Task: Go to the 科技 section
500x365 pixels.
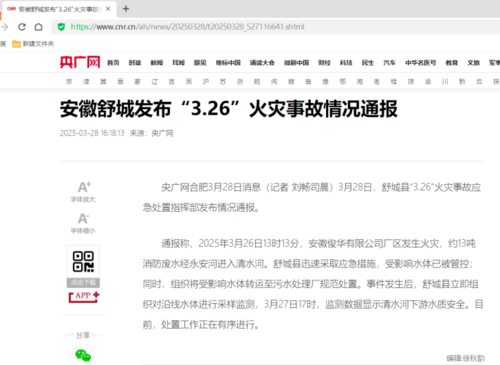Action: pos(346,63)
